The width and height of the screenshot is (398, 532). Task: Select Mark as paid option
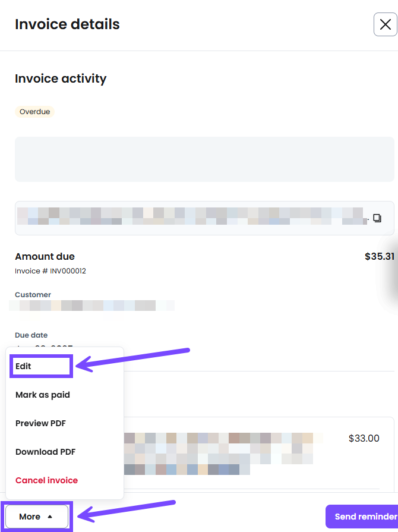[43, 395]
